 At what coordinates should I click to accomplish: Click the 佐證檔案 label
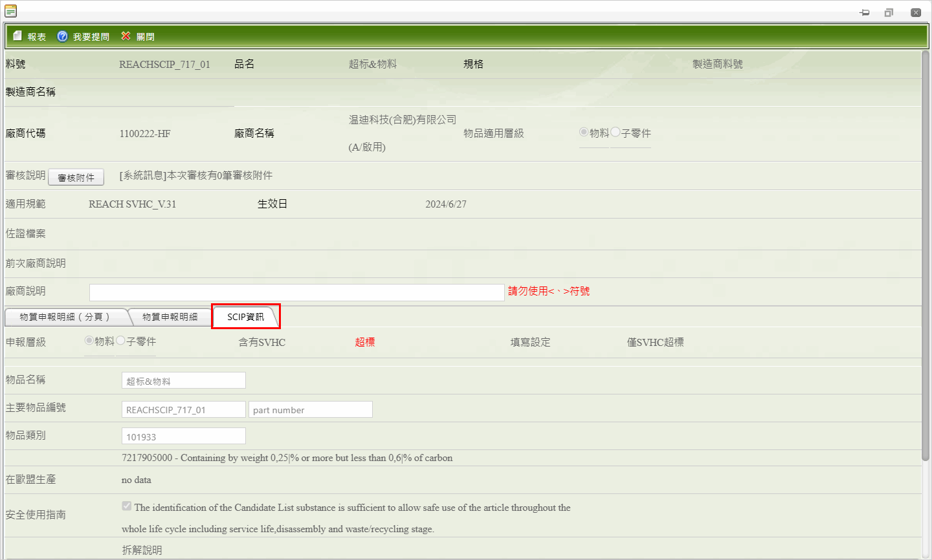[26, 233]
